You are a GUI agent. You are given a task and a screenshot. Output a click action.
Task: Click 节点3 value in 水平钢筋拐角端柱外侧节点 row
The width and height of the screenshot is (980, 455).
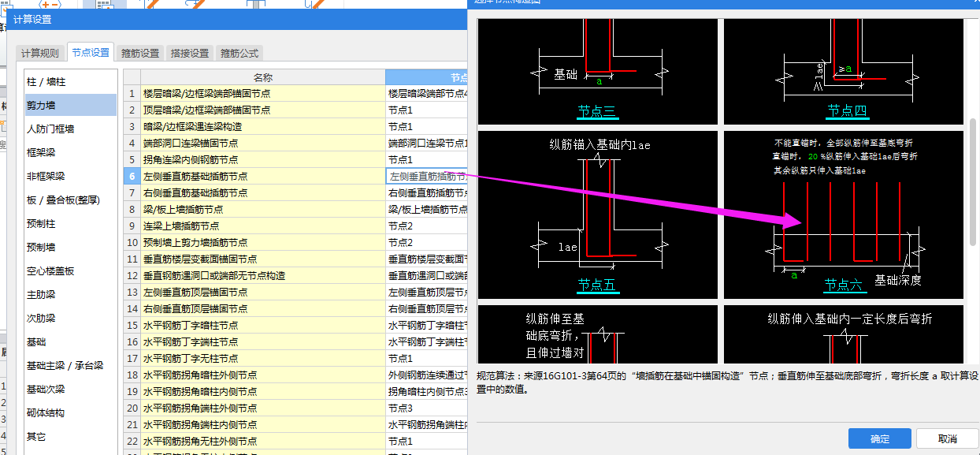point(427,408)
